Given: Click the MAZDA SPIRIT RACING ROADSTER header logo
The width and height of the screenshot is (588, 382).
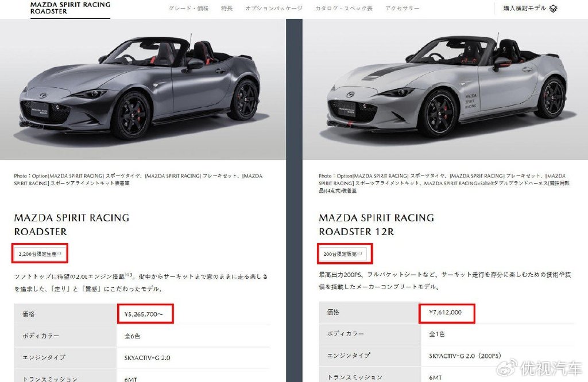Looking at the screenshot, I should 70,8.
